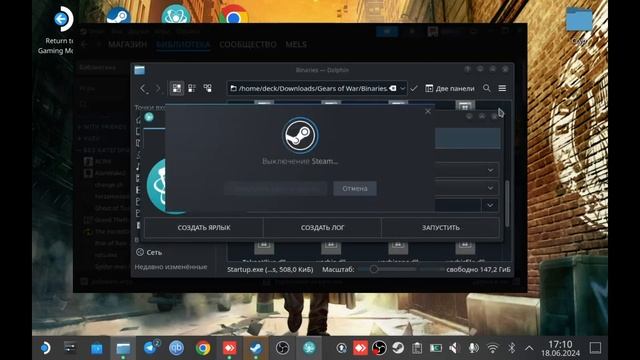Click the AnyDesk system tray icon
Screen dimensions: 640x360
(x=360, y=348)
